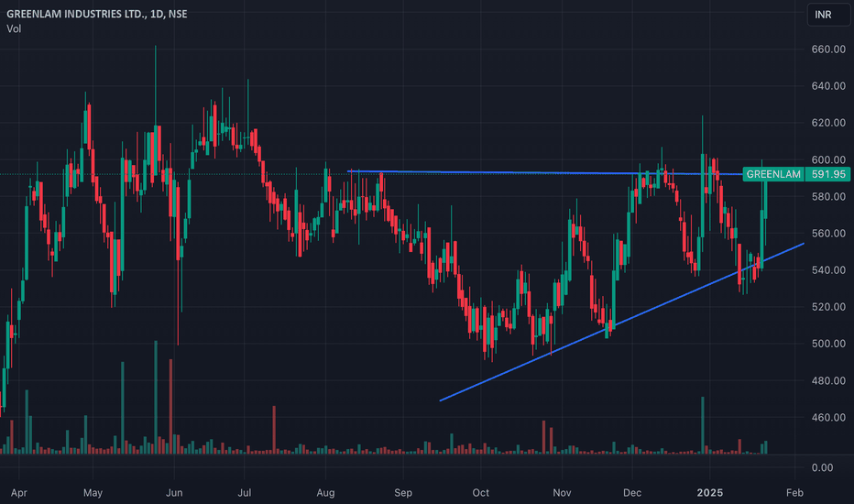Image resolution: width=854 pixels, height=504 pixels.
Task: Click the Vol indicator label
Action: coord(14,29)
